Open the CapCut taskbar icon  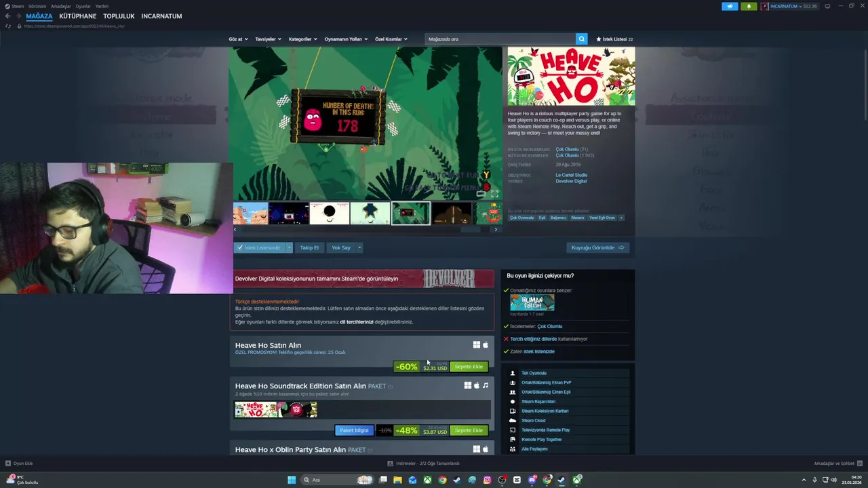click(x=517, y=480)
